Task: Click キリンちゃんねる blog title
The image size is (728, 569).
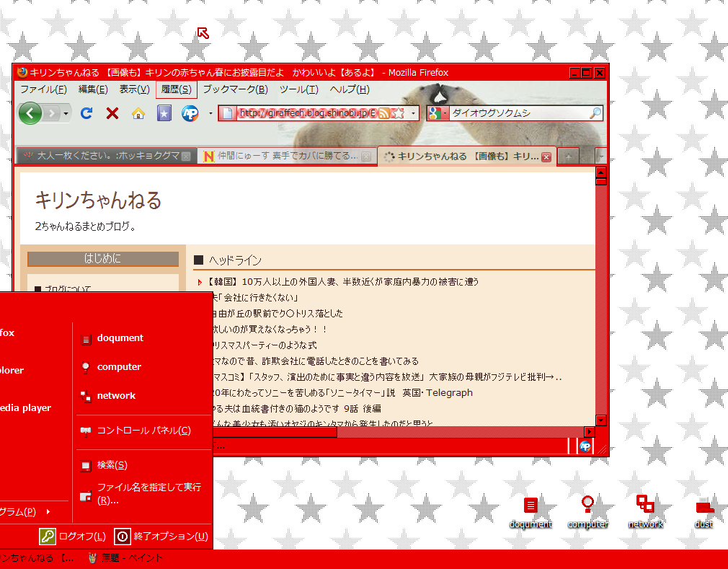Action: [98, 200]
